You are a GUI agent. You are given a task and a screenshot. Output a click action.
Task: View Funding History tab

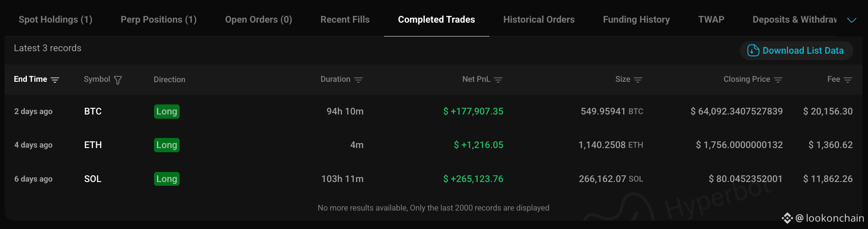tap(636, 20)
